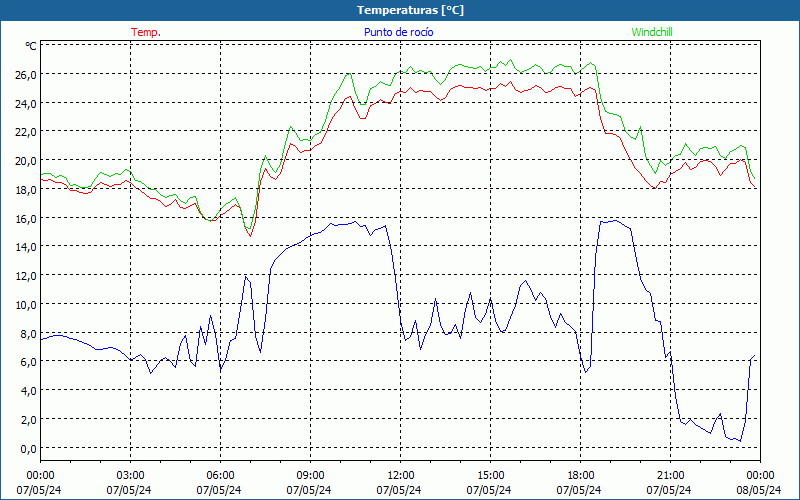Select the red 'Temp.' legend label

[x=146, y=32]
